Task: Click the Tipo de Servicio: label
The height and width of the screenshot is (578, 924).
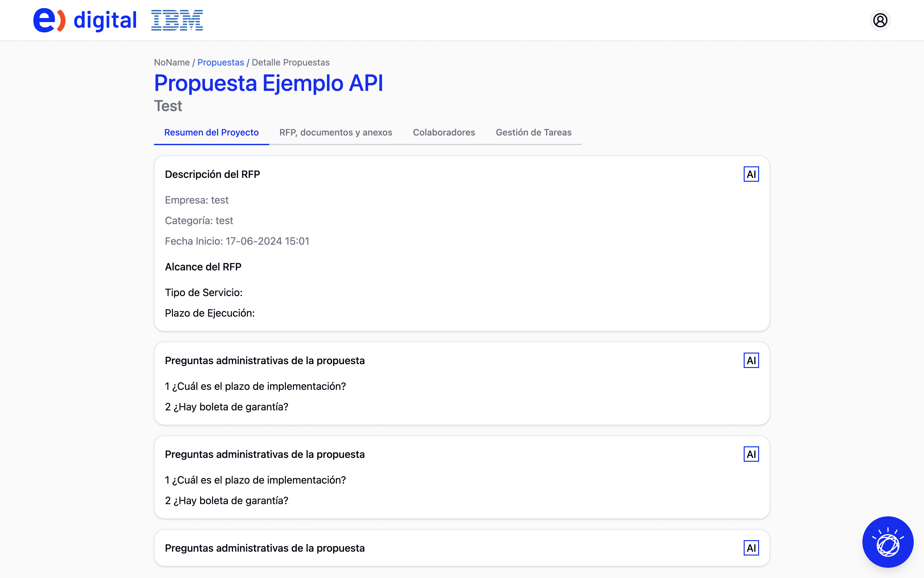Action: 203,293
